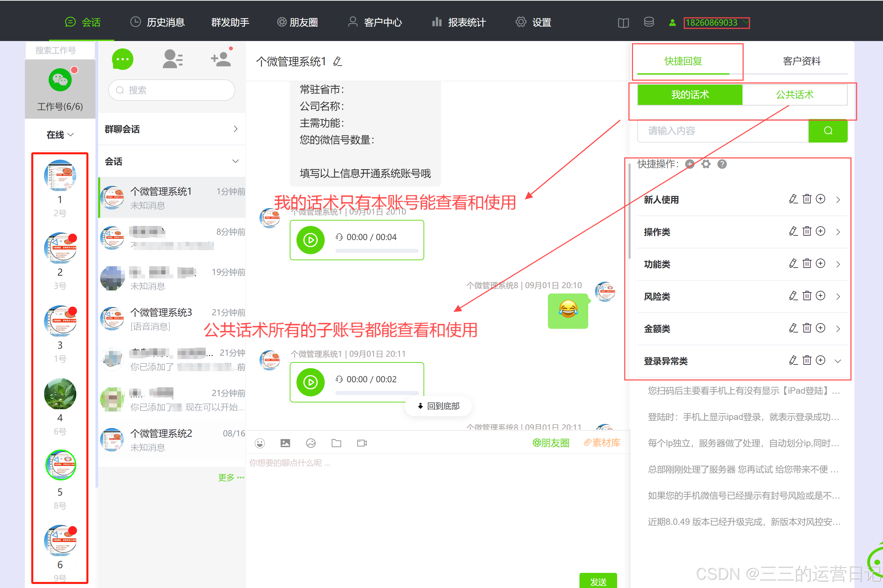Image resolution: width=883 pixels, height=588 pixels.
Task: Switch to 我的话术 toggle
Action: (x=689, y=94)
